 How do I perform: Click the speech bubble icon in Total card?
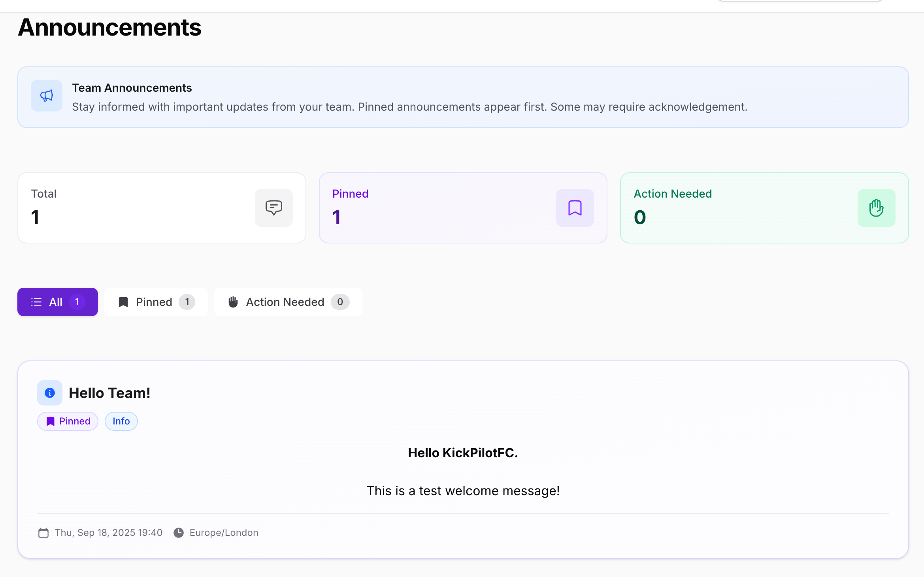[x=273, y=208]
